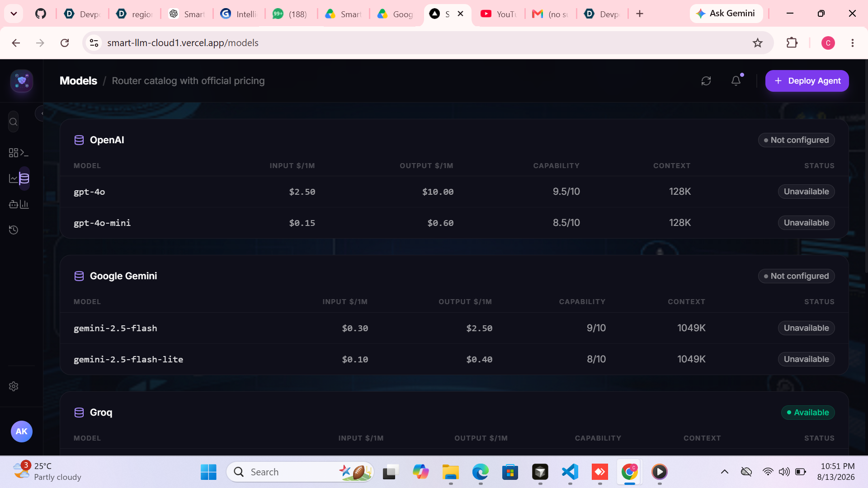The image size is (868, 488).
Task: Click the $10.00 output price for gpt-4o
Action: pos(438,192)
